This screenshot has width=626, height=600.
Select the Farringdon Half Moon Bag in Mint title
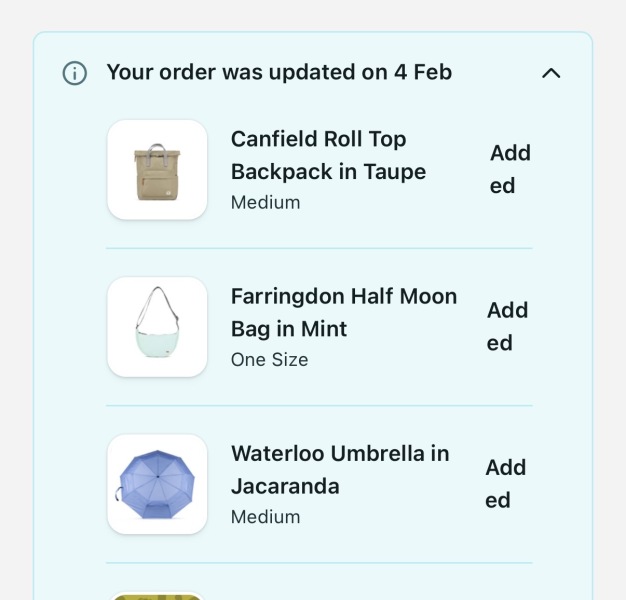pyautogui.click(x=343, y=312)
